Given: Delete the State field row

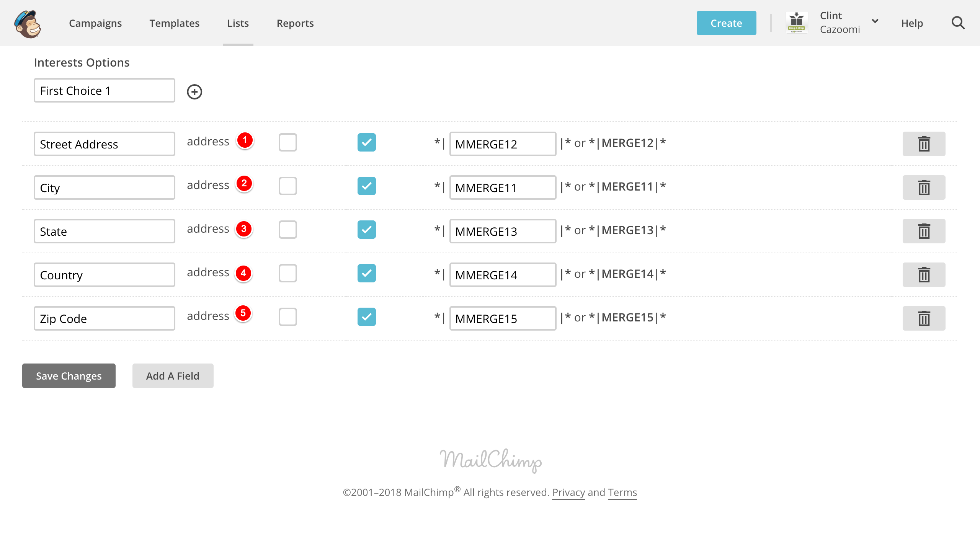Looking at the screenshot, I should [x=924, y=231].
